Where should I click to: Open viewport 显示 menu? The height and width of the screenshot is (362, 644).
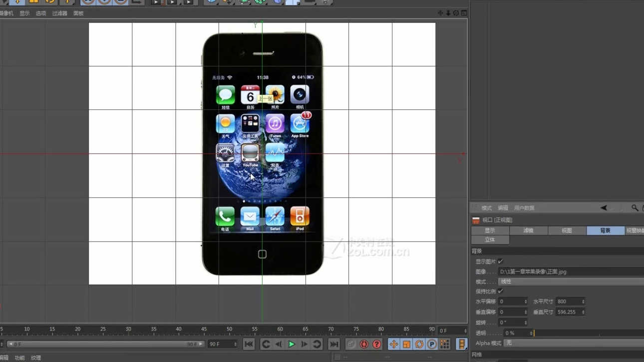[24, 13]
